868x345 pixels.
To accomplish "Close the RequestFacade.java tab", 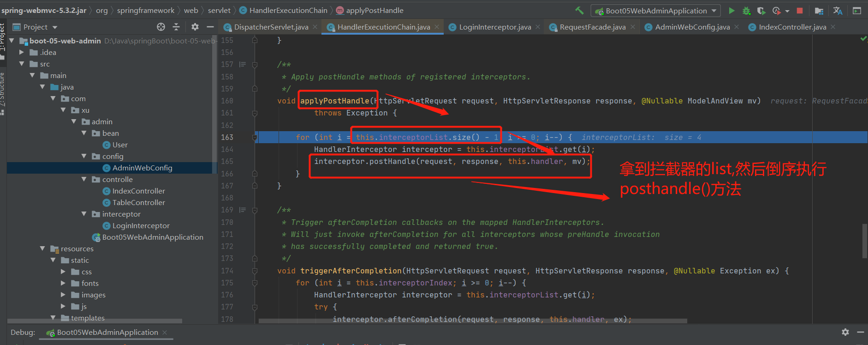I will click(x=633, y=27).
